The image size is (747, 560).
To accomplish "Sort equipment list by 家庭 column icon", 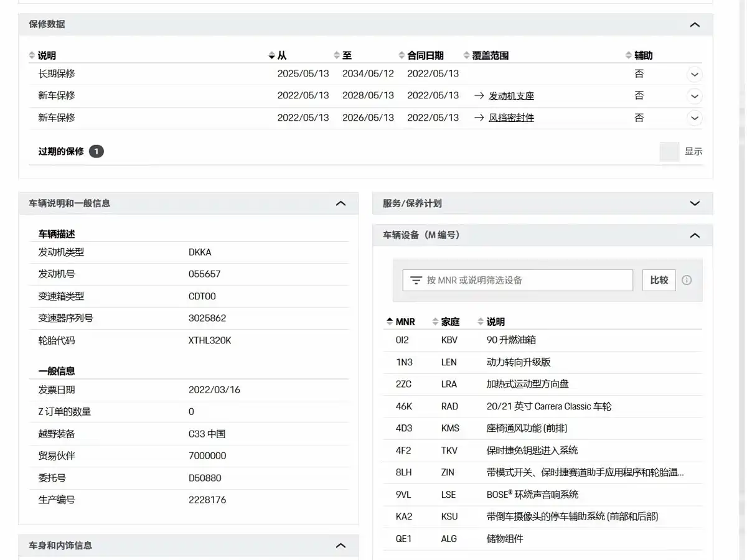I will coord(435,322).
